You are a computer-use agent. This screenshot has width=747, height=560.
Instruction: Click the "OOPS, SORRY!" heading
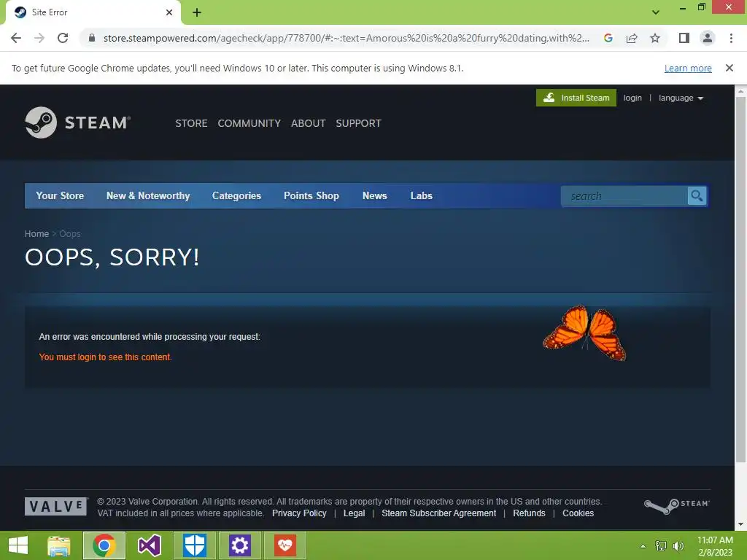(112, 257)
